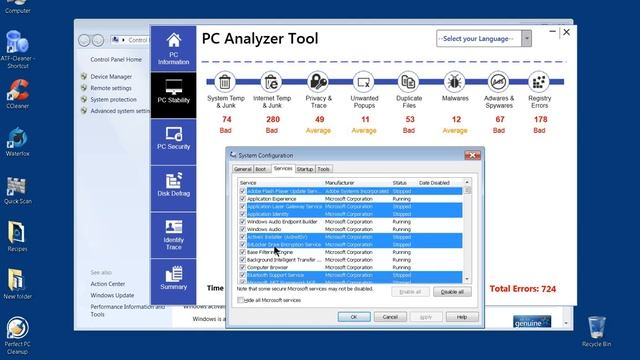This screenshot has width=640, height=360.
Task: Click the Adwares & Spywares icon
Action: pos(498,82)
